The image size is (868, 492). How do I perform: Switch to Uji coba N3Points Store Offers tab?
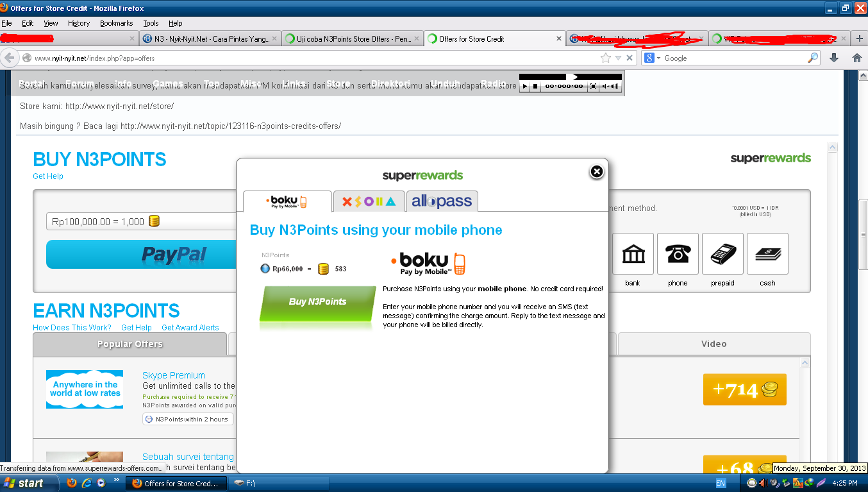pos(353,39)
